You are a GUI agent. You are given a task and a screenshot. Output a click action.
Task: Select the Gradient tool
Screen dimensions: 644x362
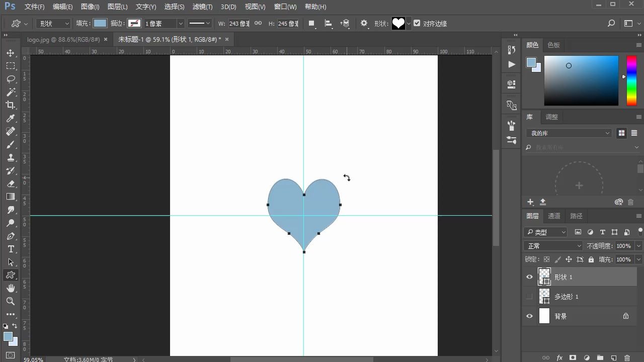(x=11, y=197)
